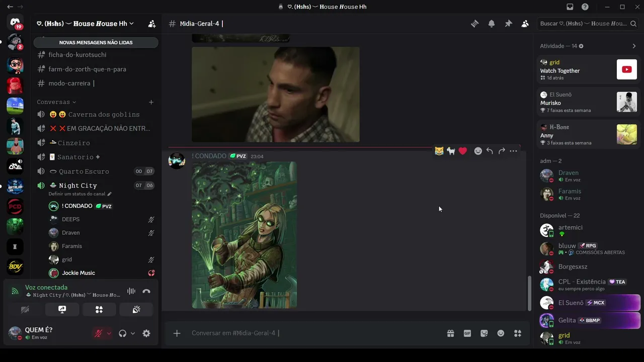Forward the CONDADO message
The height and width of the screenshot is (362, 644).
click(502, 151)
